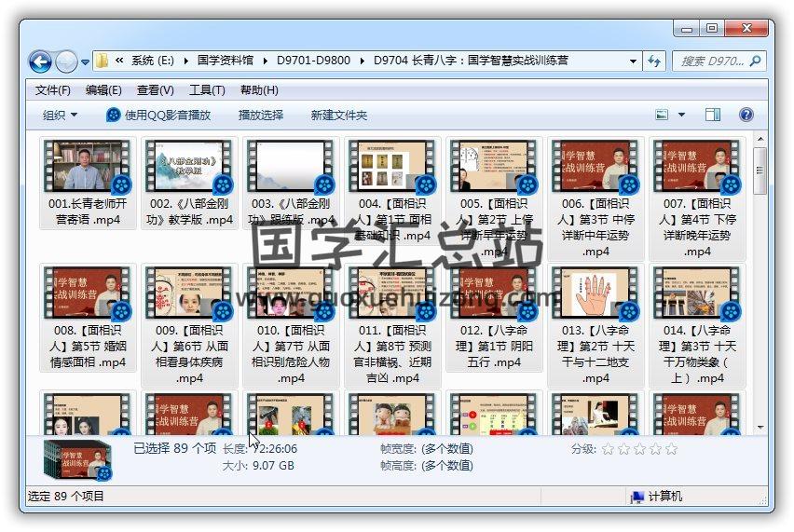Click the 新建文件夹 button

[x=339, y=115]
